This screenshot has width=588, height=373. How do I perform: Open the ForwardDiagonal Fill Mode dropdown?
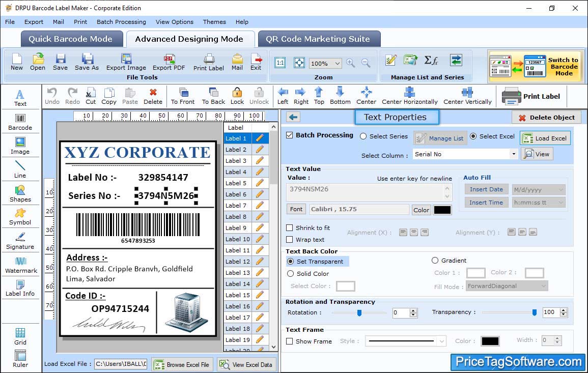(x=543, y=286)
